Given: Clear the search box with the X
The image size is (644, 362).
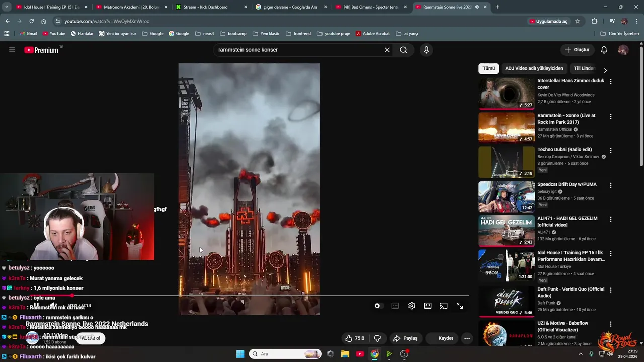Looking at the screenshot, I should tap(387, 50).
